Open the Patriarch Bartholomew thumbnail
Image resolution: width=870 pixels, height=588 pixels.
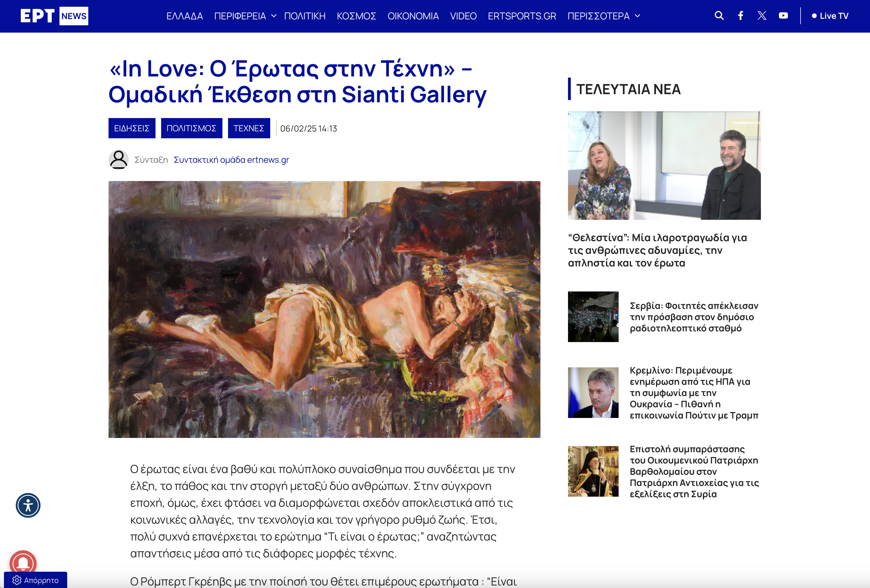(593, 471)
